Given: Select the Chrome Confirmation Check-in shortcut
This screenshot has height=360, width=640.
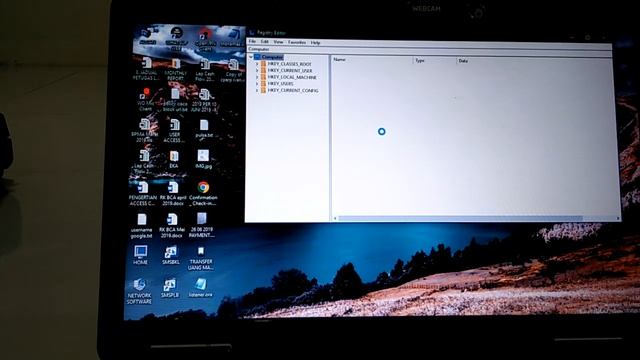Looking at the screenshot, I should (x=203, y=193).
